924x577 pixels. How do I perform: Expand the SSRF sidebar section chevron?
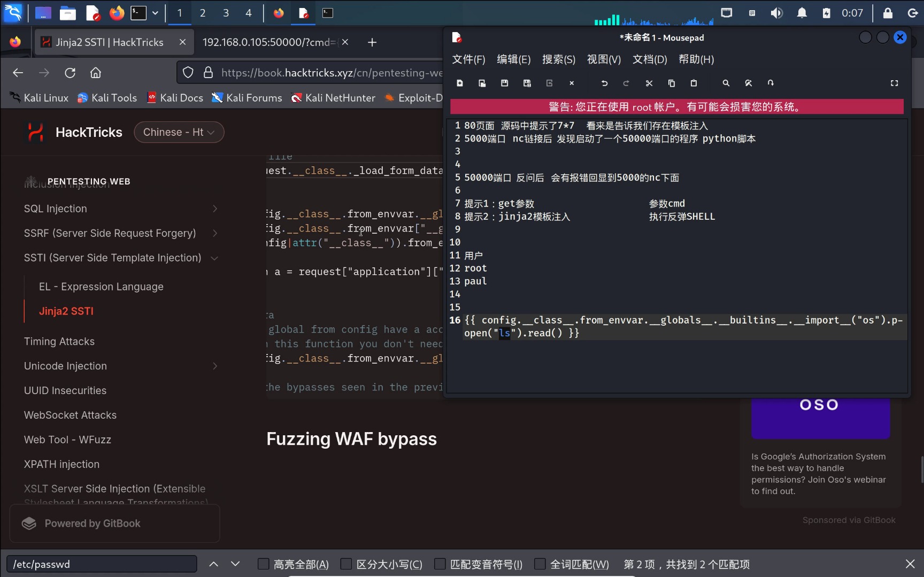click(x=215, y=233)
